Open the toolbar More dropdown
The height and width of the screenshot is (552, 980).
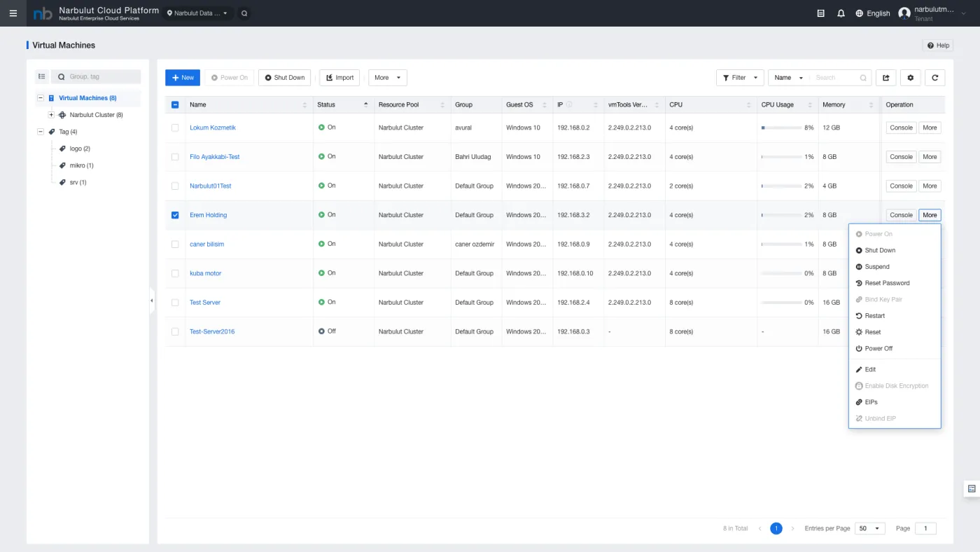pyautogui.click(x=388, y=78)
